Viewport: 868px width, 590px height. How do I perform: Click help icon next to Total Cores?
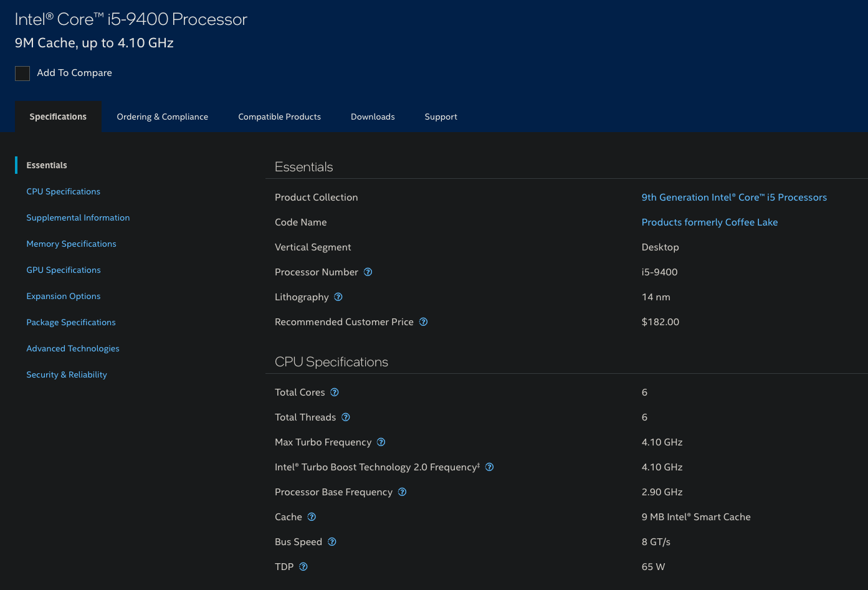(x=335, y=392)
